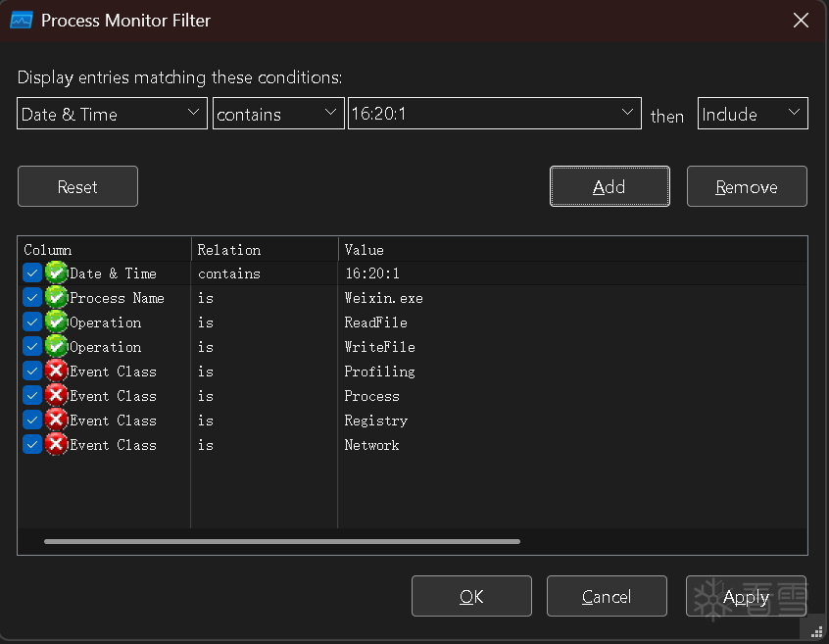Screen dimensions: 829x644
Task: Click green include icon on Date & Time row
Action: tap(56, 273)
